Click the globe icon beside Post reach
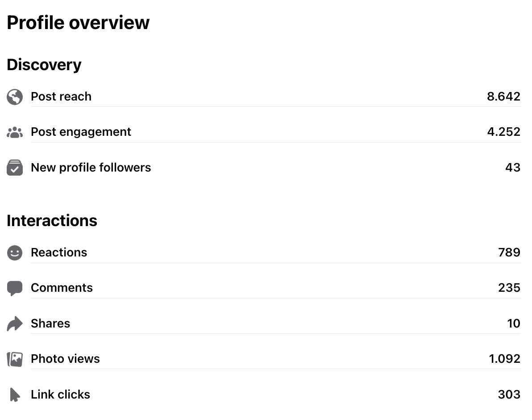 click(x=15, y=97)
